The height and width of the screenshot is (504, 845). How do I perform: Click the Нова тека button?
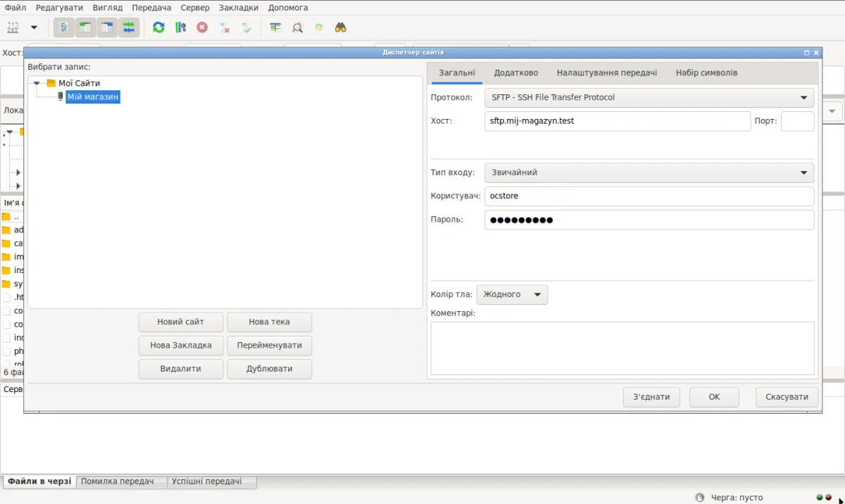(269, 322)
